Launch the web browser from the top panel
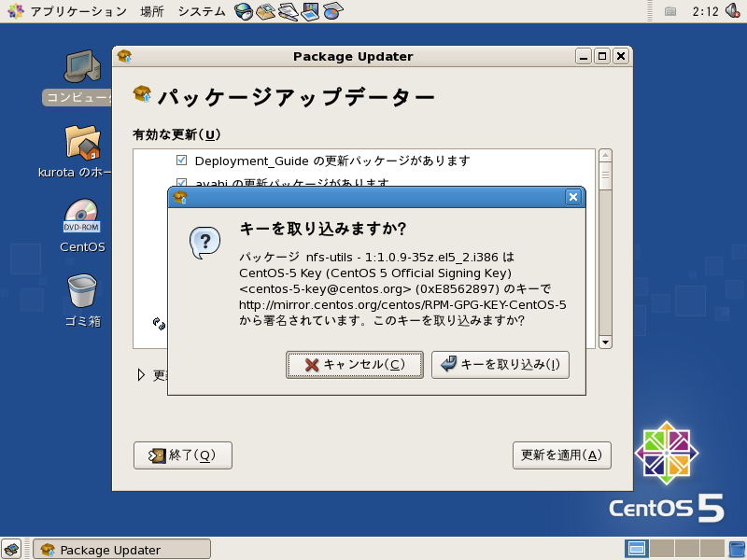 [243, 11]
